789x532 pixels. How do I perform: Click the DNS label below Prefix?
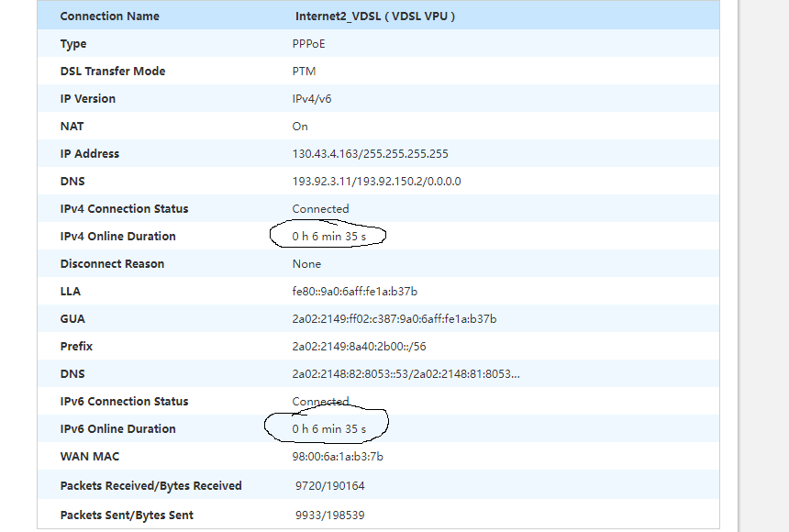click(72, 374)
